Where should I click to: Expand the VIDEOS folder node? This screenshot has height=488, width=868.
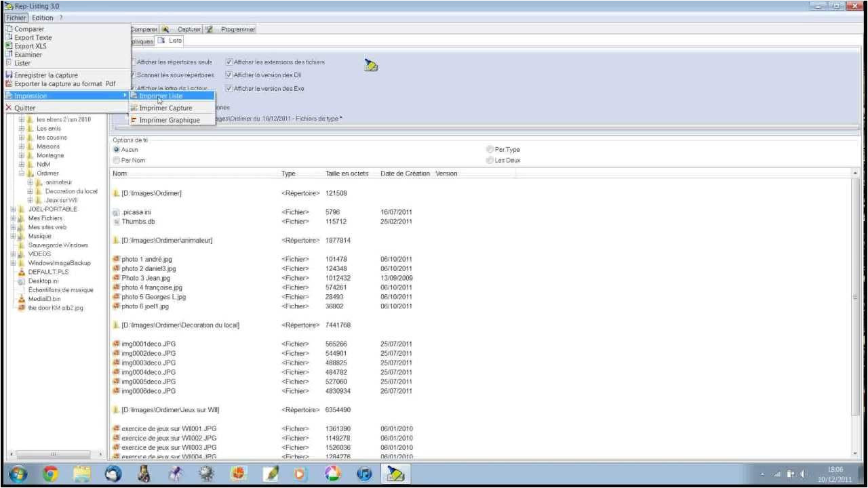pos(13,254)
